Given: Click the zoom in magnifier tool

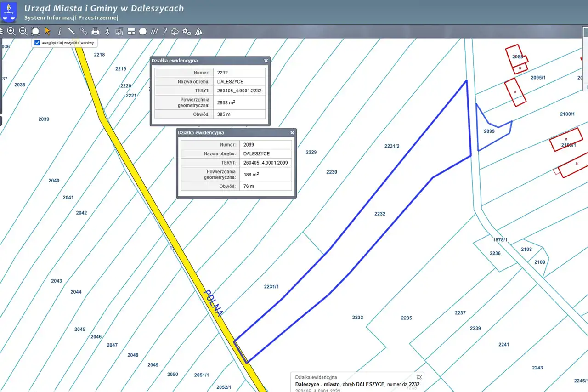Looking at the screenshot, I should [x=11, y=31].
